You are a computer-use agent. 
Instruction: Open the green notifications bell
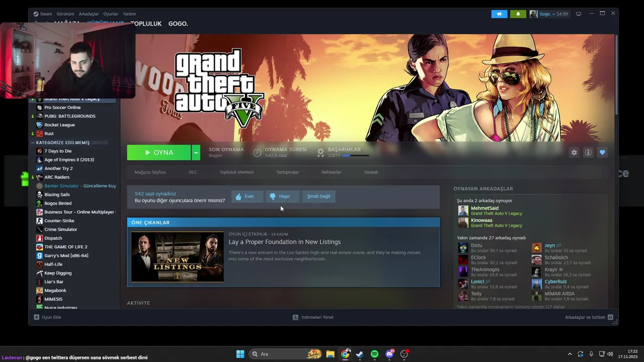tap(518, 14)
